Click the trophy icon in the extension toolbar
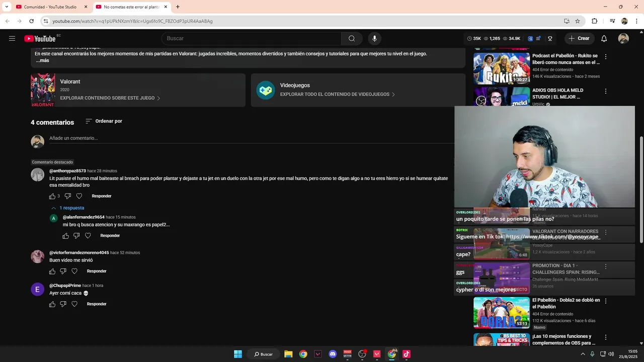Image resolution: width=644 pixels, height=362 pixels. pyautogui.click(x=550, y=39)
